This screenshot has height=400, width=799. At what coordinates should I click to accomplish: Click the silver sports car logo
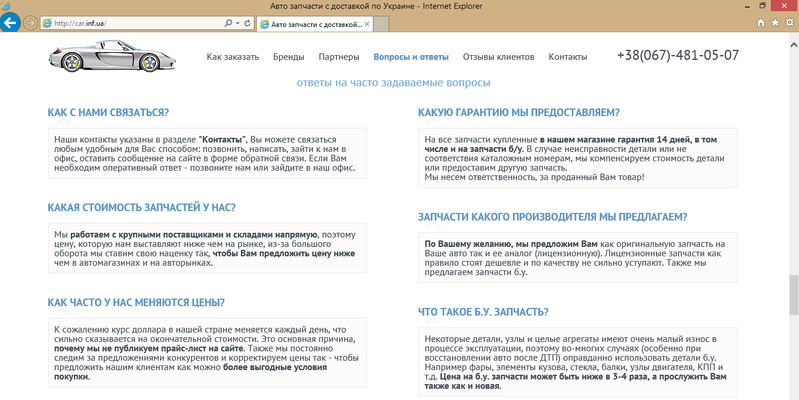coord(112,56)
